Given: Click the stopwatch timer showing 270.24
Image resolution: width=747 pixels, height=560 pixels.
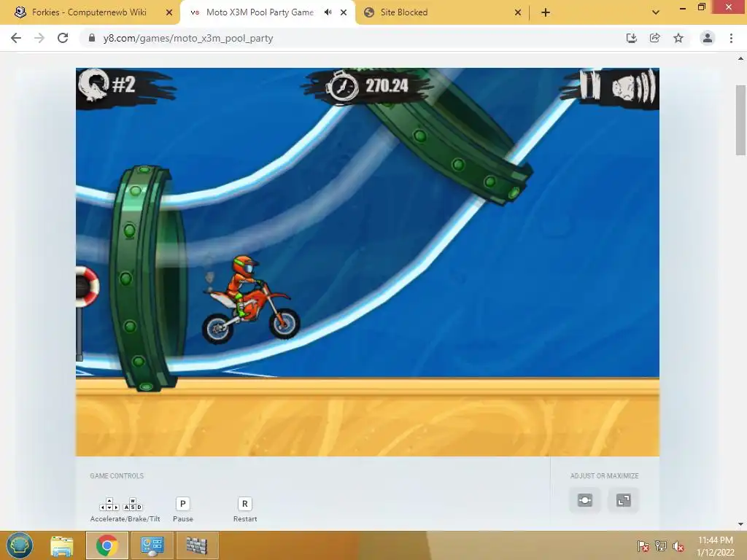Looking at the screenshot, I should [368, 86].
